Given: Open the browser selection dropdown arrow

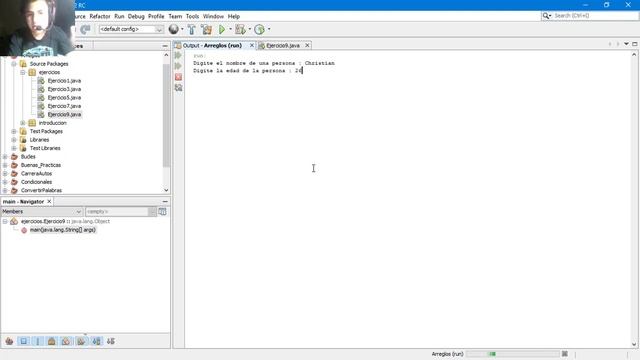Looking at the screenshot, I should coord(182,29).
